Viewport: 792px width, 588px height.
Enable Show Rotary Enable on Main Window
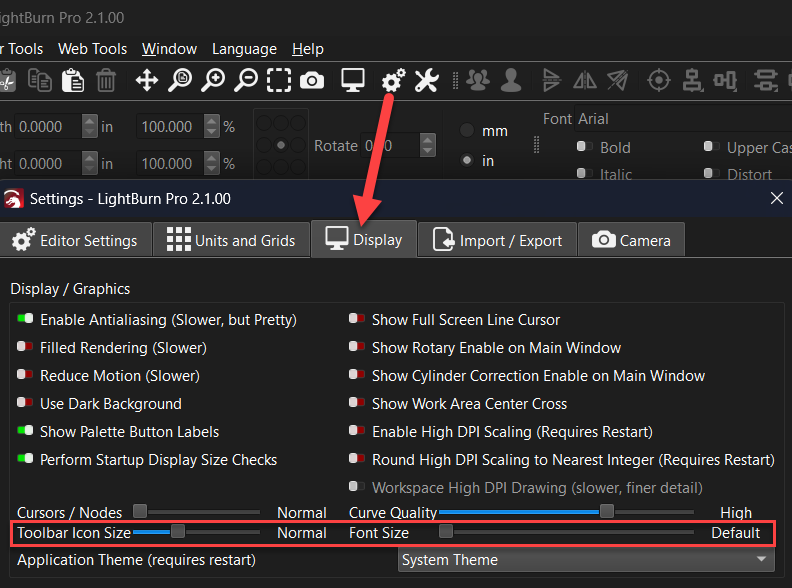coord(357,347)
